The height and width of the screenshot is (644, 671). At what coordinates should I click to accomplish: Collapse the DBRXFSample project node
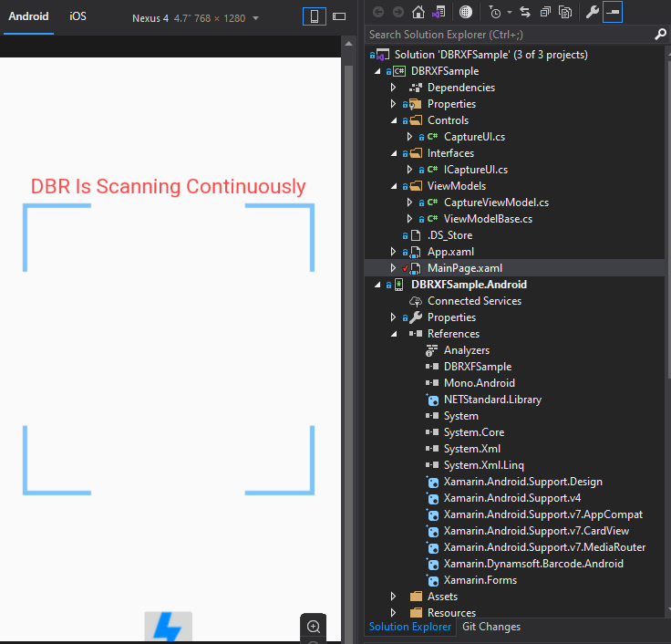(x=377, y=71)
